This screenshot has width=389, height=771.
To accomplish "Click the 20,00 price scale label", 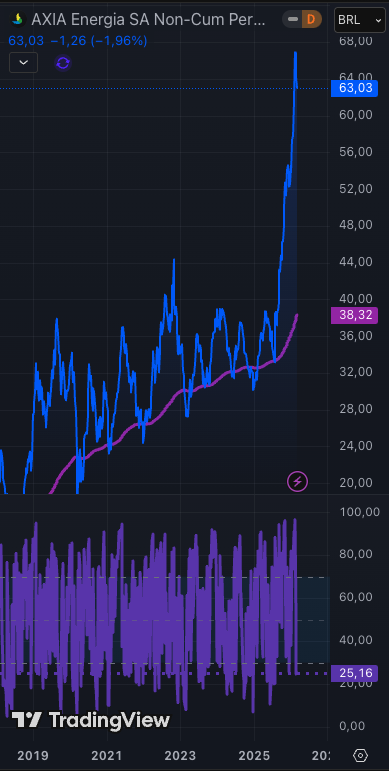I will click(356, 482).
